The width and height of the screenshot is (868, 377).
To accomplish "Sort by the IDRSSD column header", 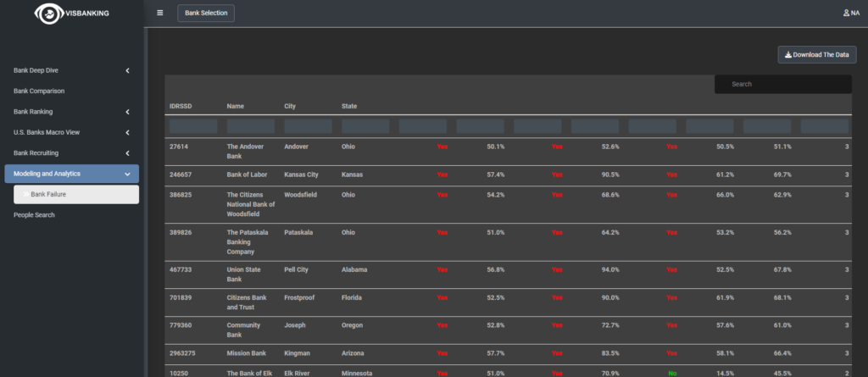I will coord(181,106).
